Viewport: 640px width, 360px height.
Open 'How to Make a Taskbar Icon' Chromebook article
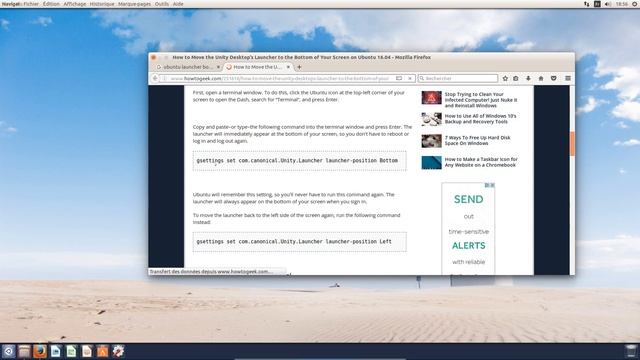(481, 162)
